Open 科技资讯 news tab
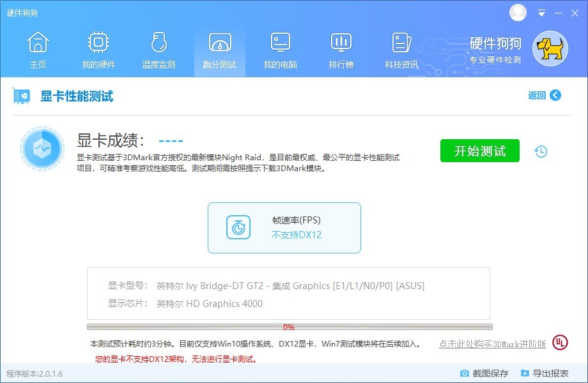The height and width of the screenshot is (383, 588). (401, 50)
